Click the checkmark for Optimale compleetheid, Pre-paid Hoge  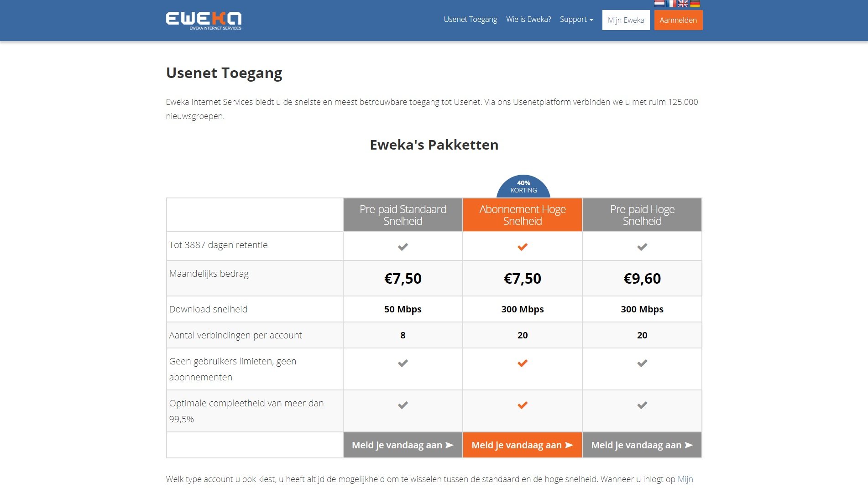(642, 404)
